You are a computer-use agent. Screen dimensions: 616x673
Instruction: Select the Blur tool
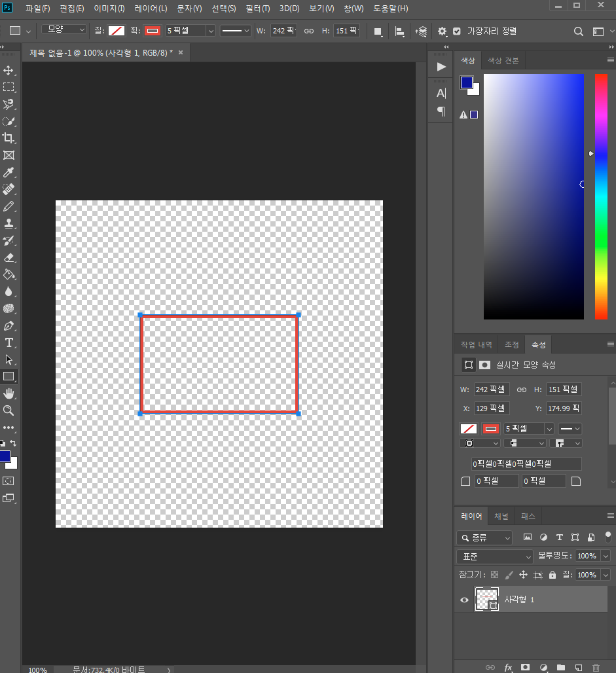tap(9, 292)
